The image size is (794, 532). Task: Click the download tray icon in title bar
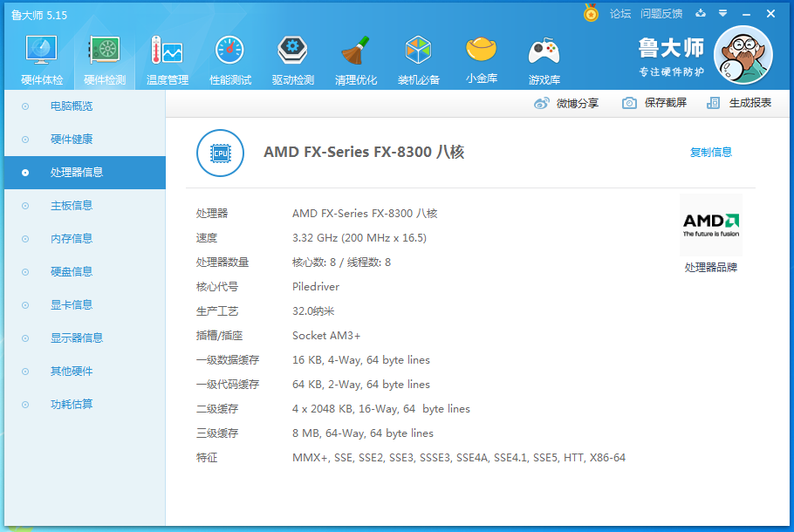701,13
